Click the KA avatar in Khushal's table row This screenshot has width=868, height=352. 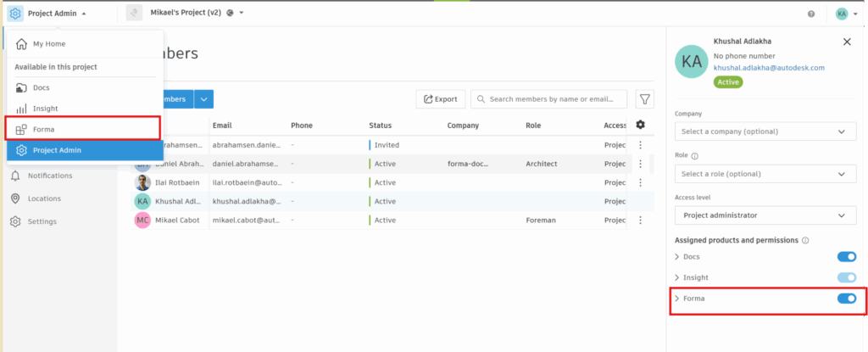(142, 201)
